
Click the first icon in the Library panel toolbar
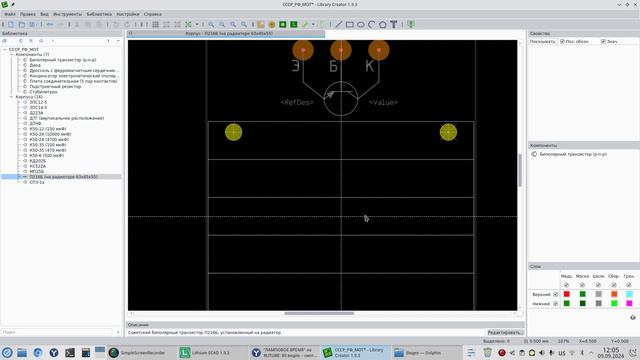coord(5,41)
